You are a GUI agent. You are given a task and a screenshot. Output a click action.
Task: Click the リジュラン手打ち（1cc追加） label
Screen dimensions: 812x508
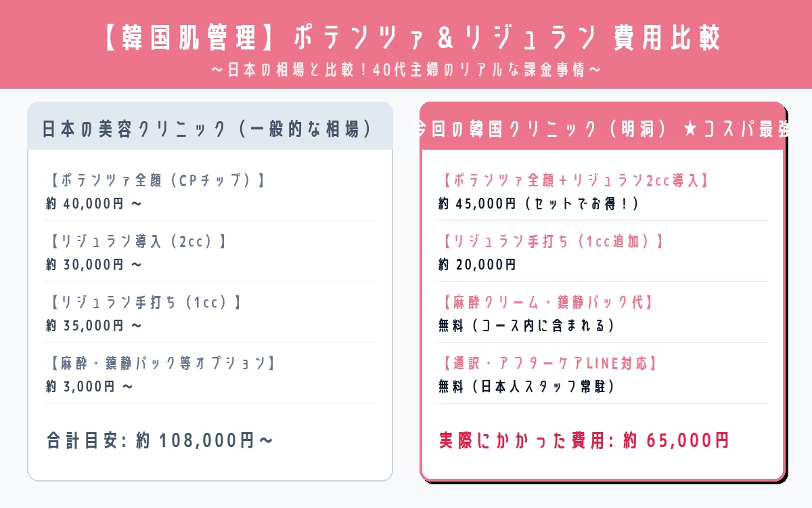point(554,242)
